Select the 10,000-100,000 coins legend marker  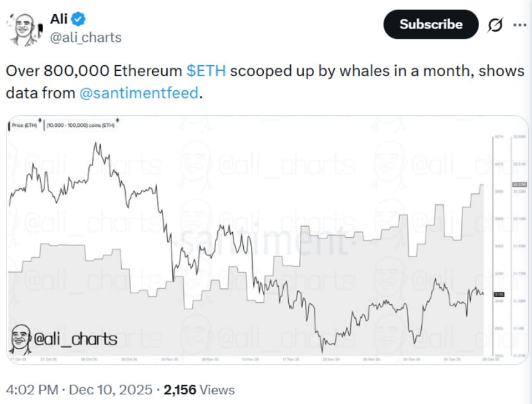[43, 124]
